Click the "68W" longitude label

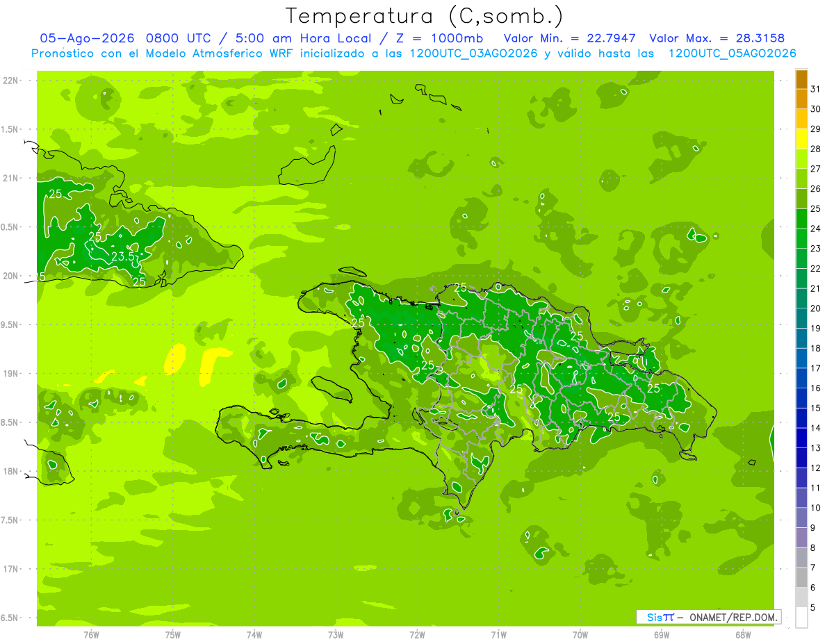pos(743,636)
